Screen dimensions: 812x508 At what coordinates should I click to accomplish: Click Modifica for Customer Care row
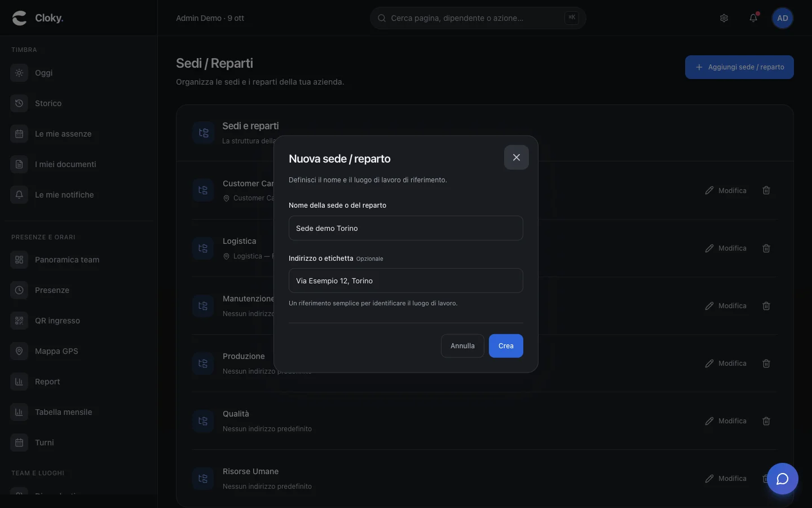click(726, 191)
